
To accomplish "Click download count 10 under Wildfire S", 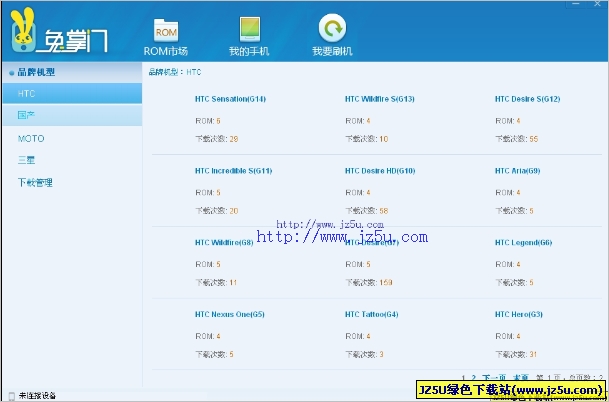I will point(384,139).
